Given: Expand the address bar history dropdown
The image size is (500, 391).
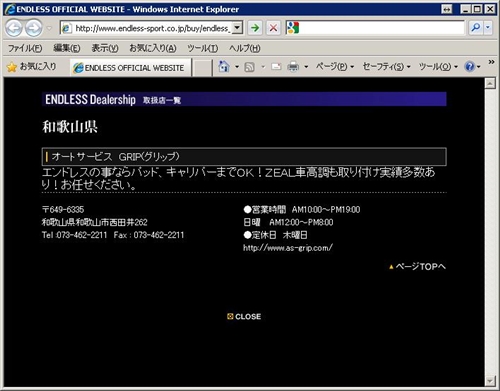Looking at the screenshot, I should pyautogui.click(x=237, y=28).
